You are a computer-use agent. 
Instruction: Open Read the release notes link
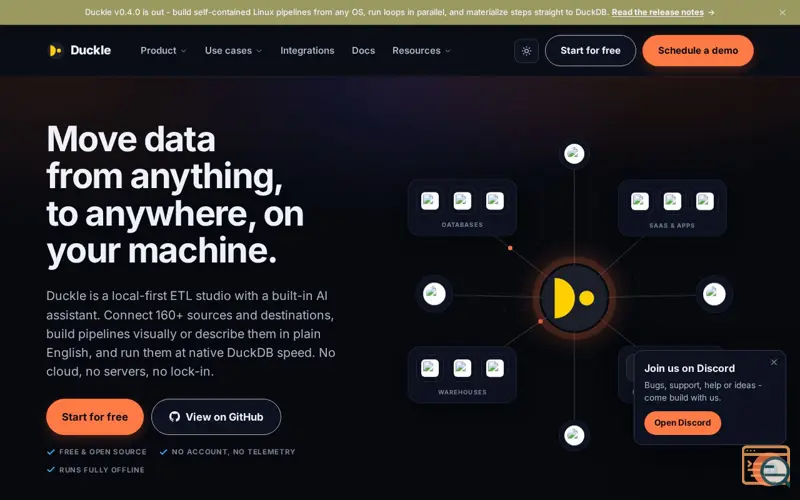click(657, 12)
